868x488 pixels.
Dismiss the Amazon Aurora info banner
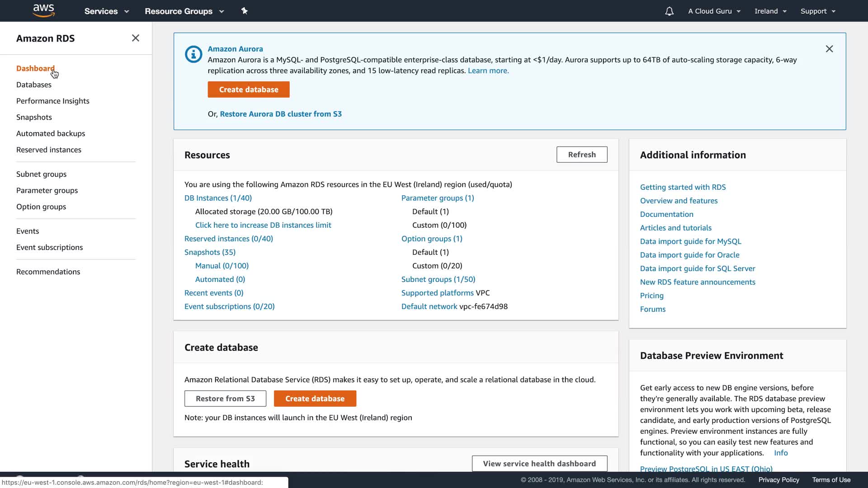(829, 49)
